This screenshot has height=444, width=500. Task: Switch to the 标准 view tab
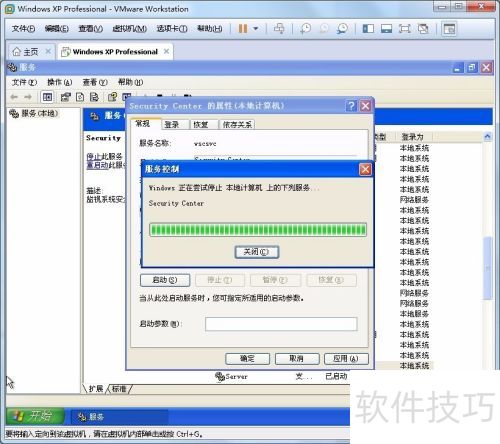pyautogui.click(x=119, y=389)
